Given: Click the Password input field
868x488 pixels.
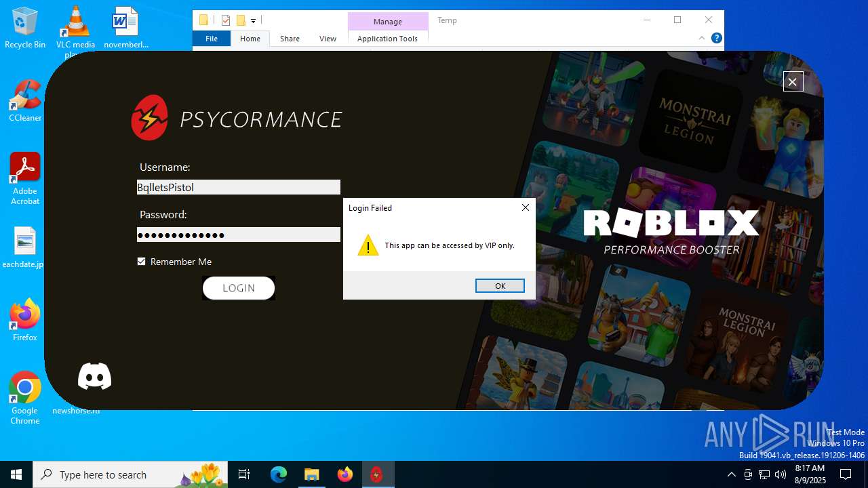Looking at the screenshot, I should coord(239,235).
